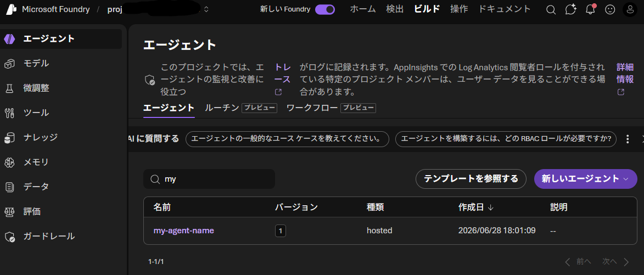Click the hosted type cell
Viewport: 644px width, 275px height.
pos(379,231)
